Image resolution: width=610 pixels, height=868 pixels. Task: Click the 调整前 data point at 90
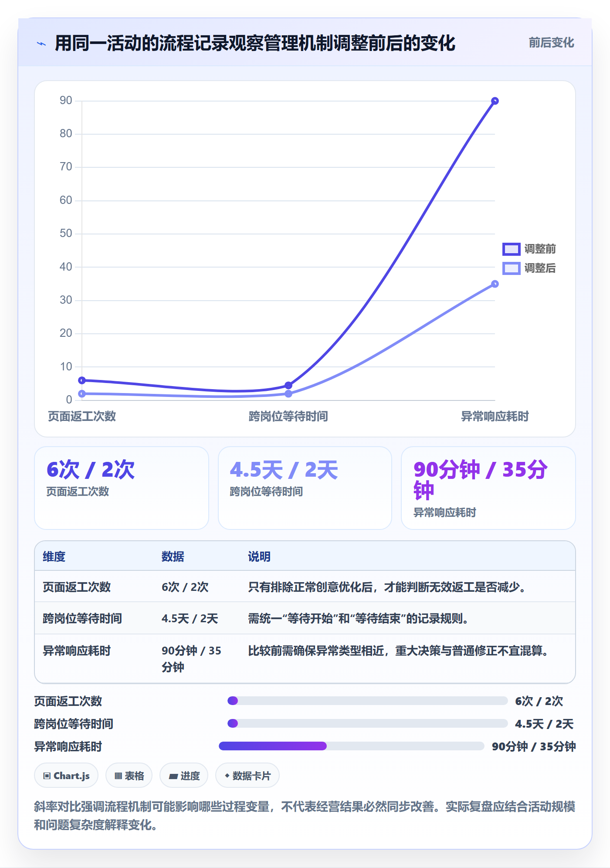tap(495, 101)
